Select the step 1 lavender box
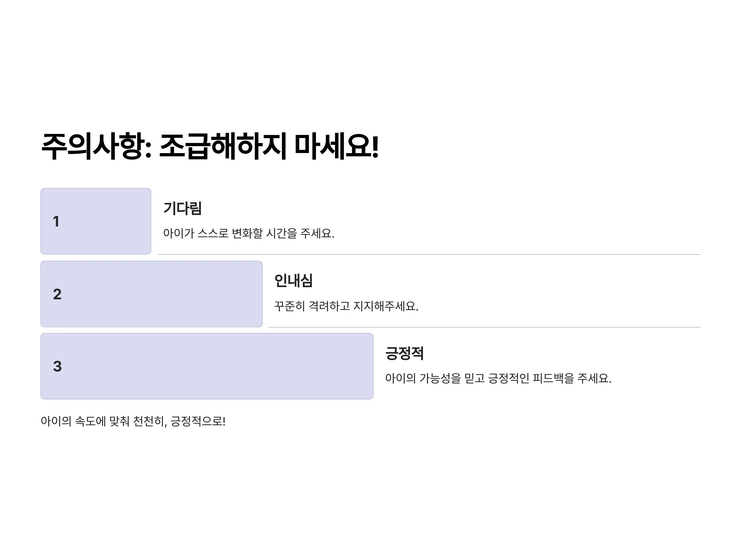 coord(96,221)
